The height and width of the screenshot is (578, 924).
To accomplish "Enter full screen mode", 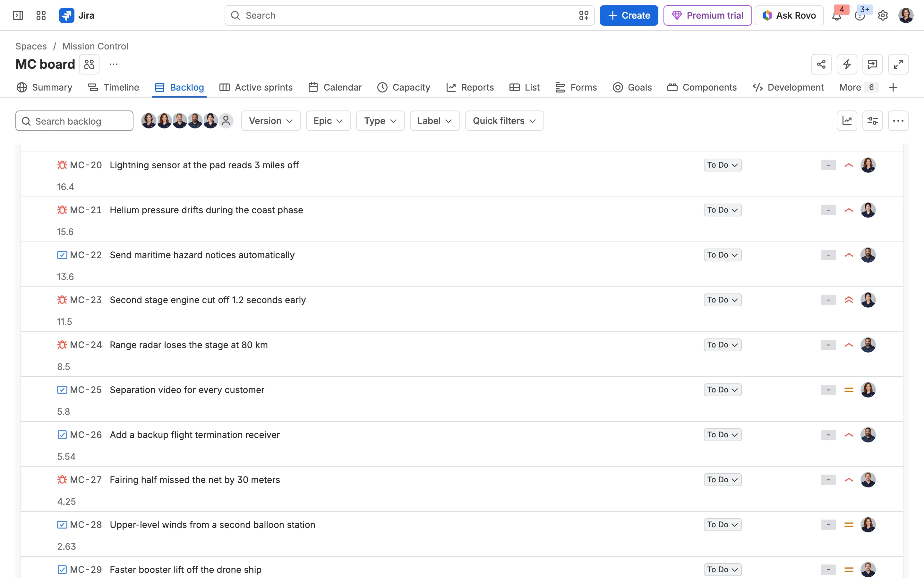I will (898, 64).
